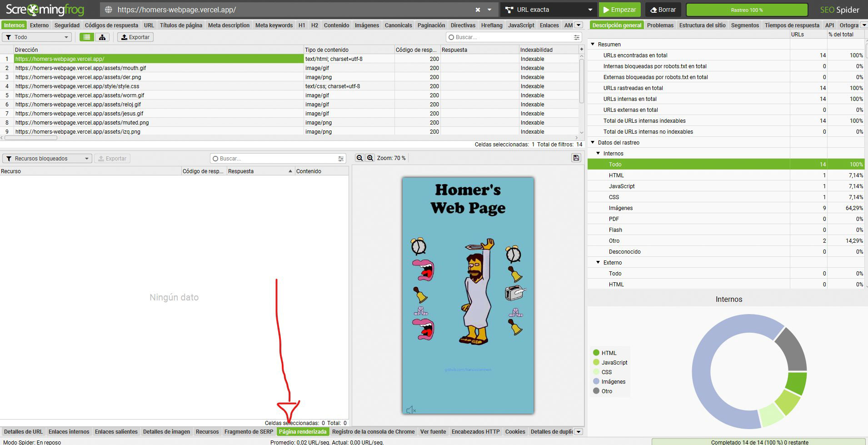Viewport: 868px width, 445px height.
Task: Open search filter options in top search box
Action: 576,37
